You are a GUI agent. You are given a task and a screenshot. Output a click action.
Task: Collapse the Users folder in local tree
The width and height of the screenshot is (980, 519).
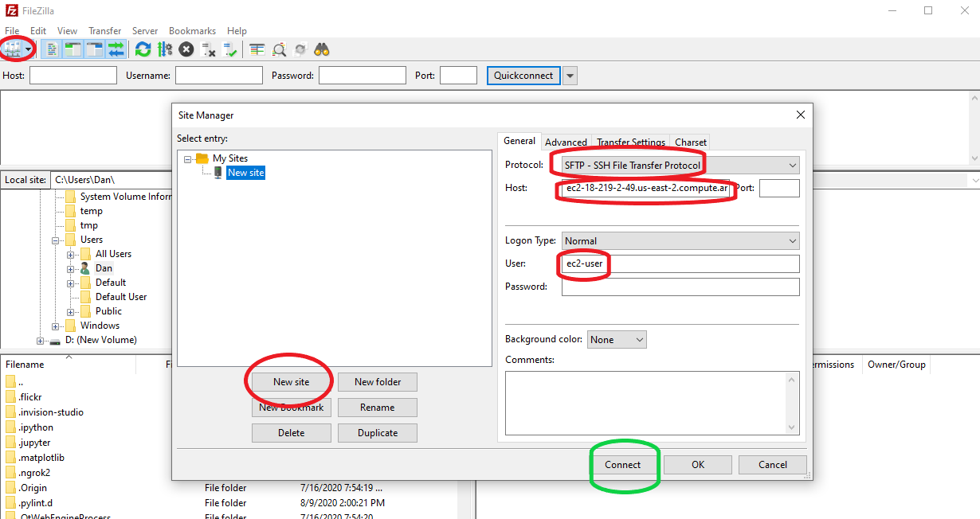54,239
